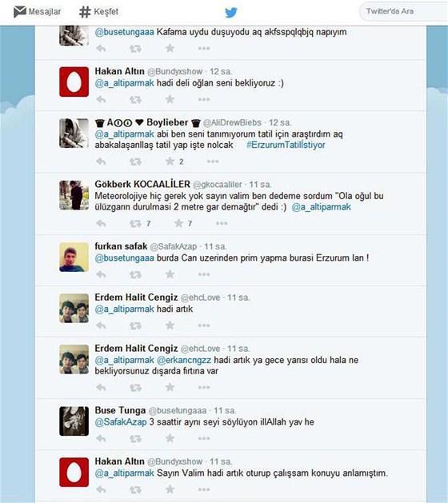Open furkan safak's profile picture
448x503 pixels.
(x=74, y=257)
